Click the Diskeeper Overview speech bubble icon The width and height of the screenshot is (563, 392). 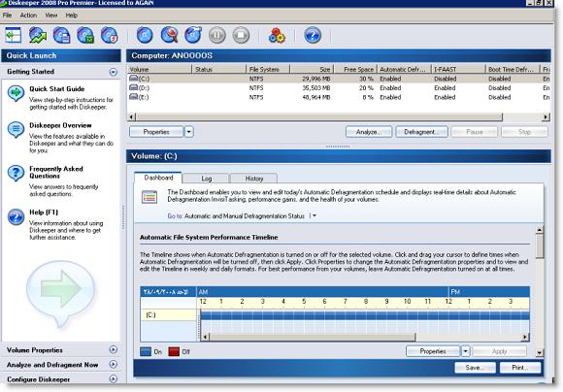[16, 130]
